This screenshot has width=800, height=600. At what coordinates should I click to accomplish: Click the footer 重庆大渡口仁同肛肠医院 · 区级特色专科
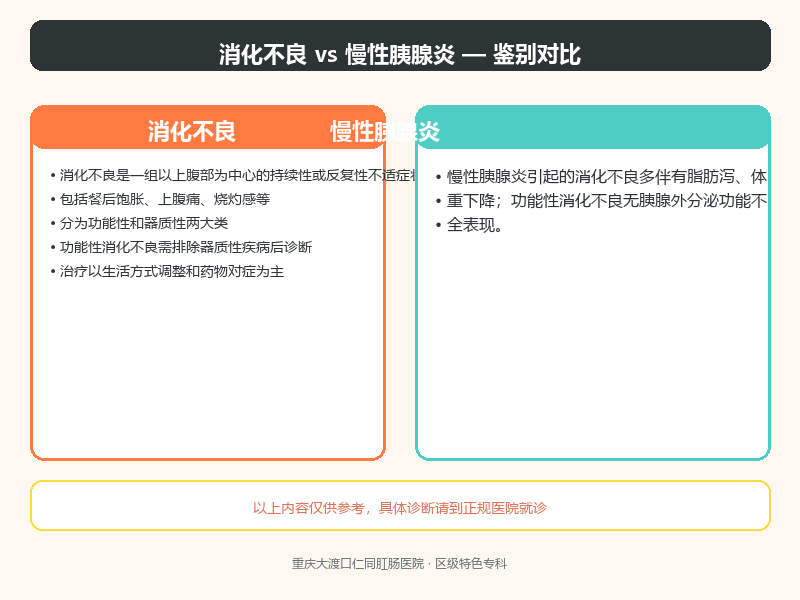pos(399,564)
